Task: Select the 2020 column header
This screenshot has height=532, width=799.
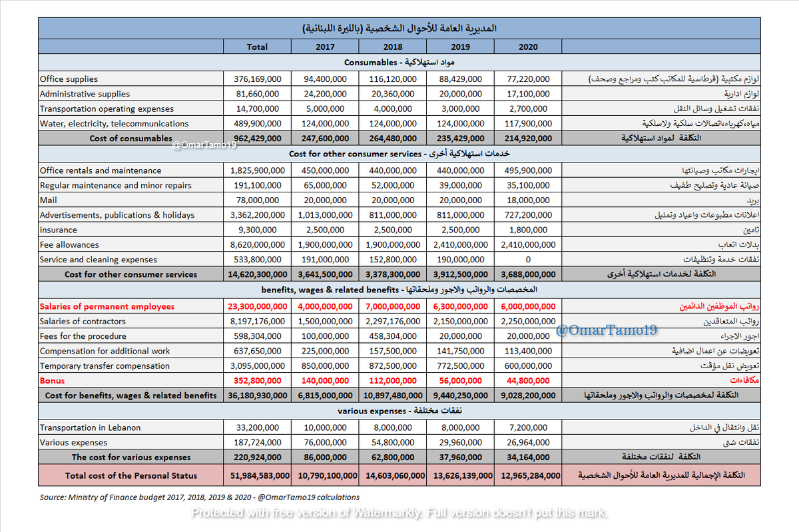Action: pos(528,47)
